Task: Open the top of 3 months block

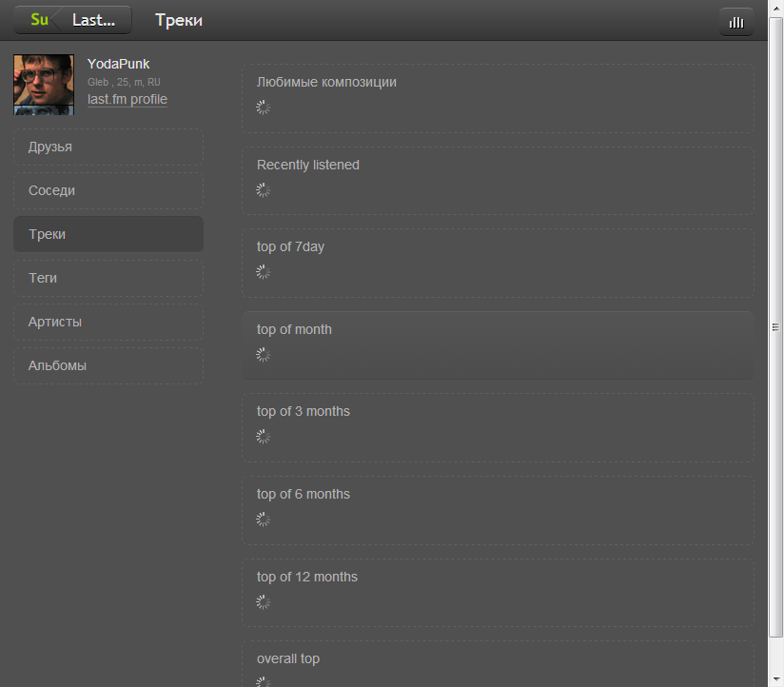Action: pyautogui.click(x=498, y=427)
